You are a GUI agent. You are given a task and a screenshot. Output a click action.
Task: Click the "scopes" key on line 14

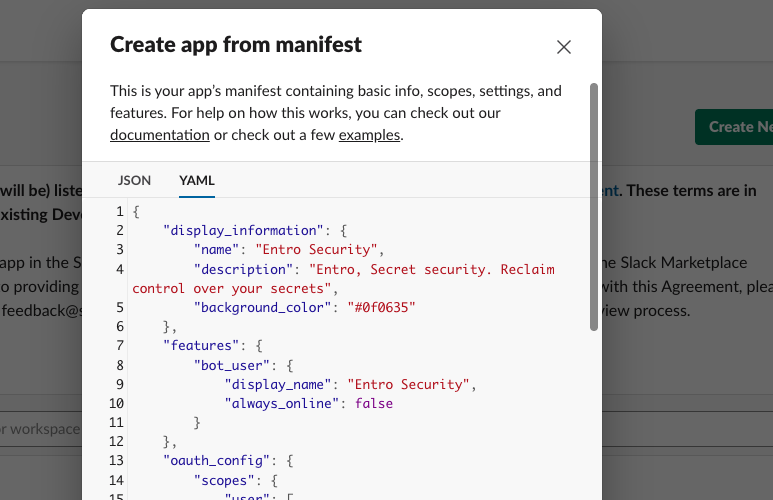pyautogui.click(x=224, y=480)
